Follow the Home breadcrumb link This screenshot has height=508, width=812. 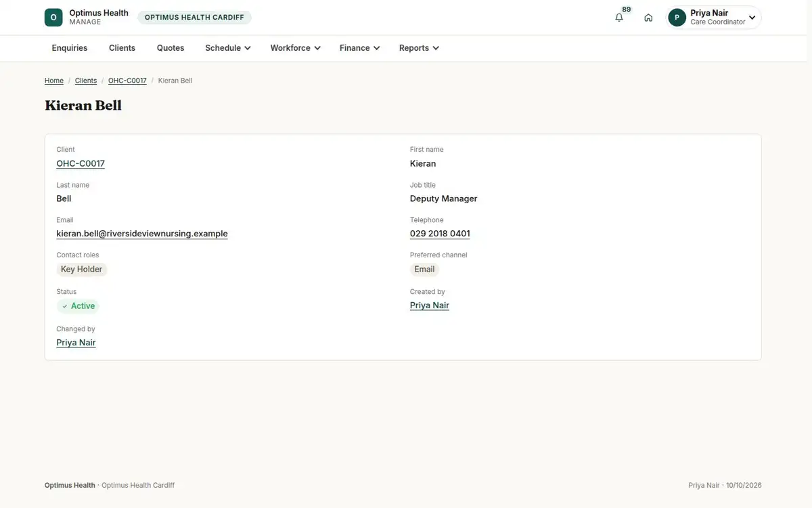pos(54,81)
